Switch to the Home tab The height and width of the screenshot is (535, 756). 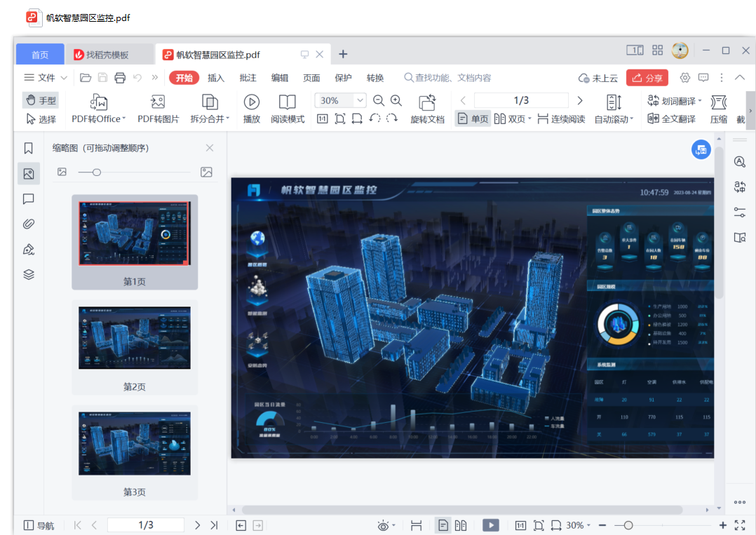point(40,55)
